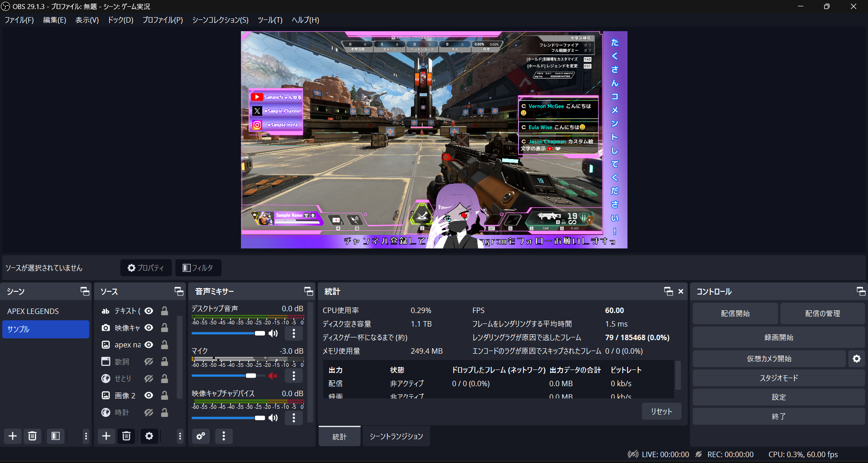Float the ソース dock with its pop-out icon

tap(179, 291)
